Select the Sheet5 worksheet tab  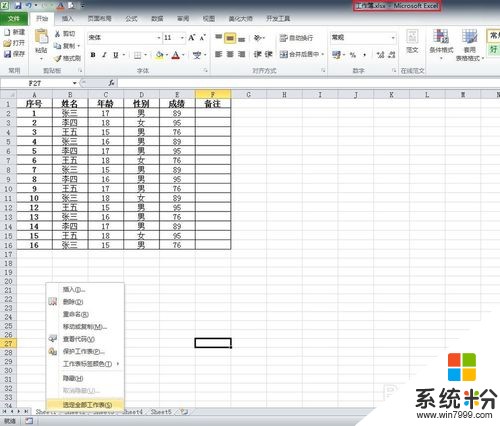[161, 412]
